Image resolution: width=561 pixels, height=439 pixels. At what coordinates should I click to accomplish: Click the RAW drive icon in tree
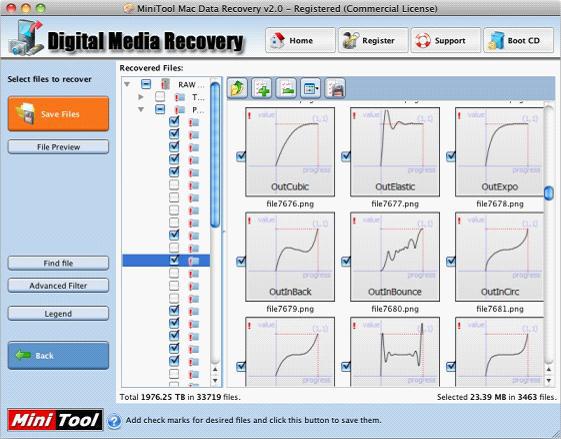pyautogui.click(x=165, y=84)
